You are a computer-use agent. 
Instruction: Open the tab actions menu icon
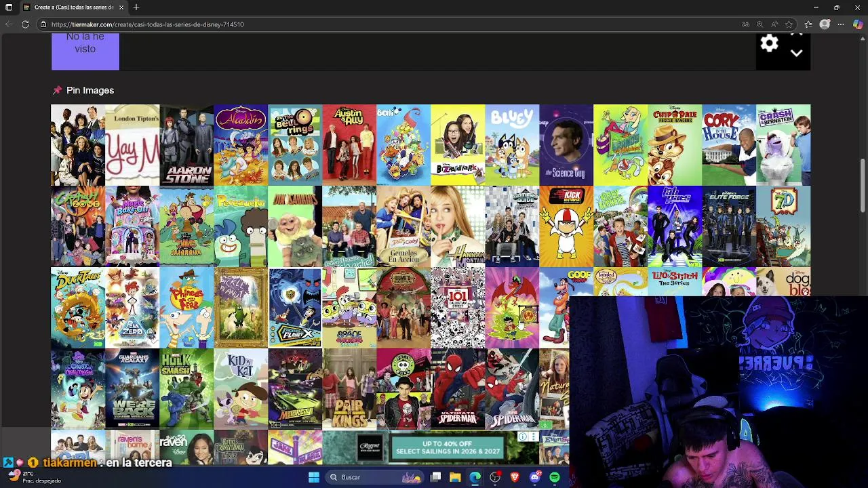tap(9, 7)
